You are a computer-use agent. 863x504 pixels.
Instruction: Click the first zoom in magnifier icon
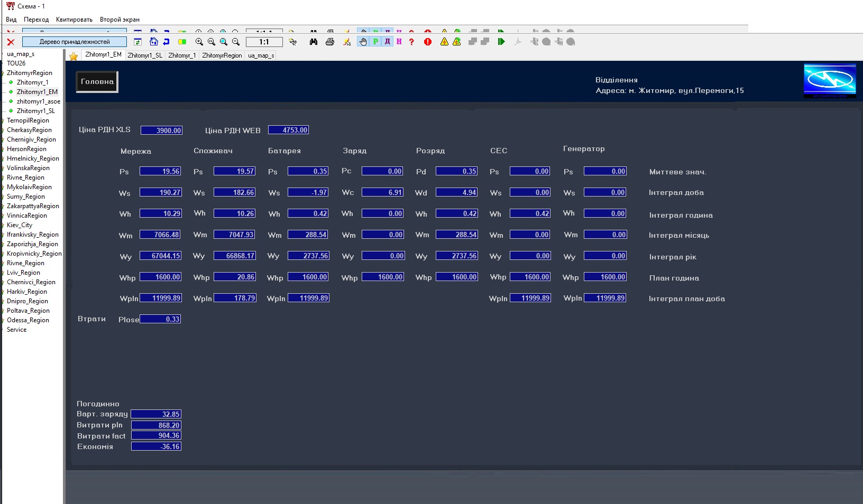199,42
